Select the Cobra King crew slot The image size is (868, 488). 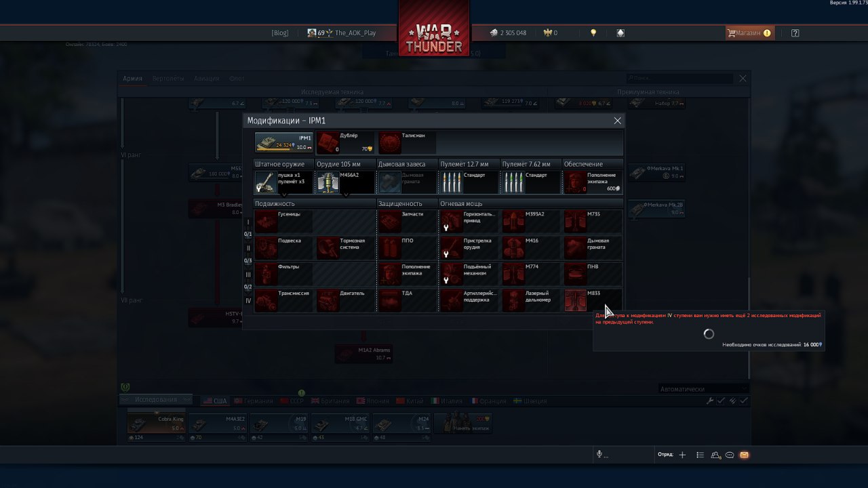(x=156, y=424)
